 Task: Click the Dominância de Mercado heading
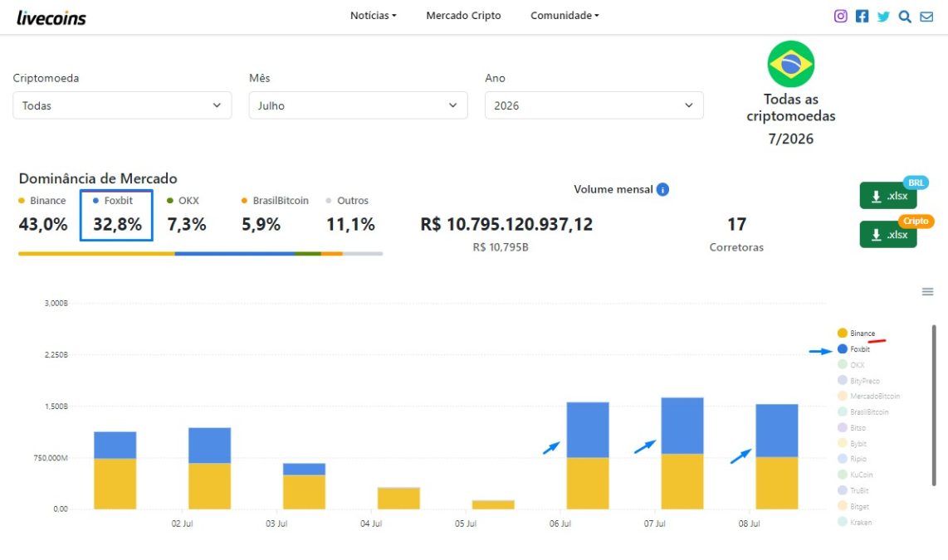pos(98,179)
